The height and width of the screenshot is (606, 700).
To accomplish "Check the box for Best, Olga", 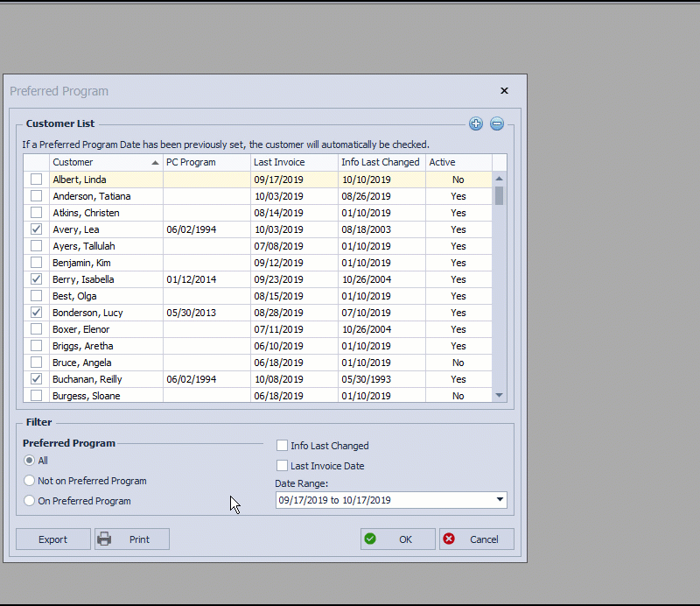I will click(36, 296).
